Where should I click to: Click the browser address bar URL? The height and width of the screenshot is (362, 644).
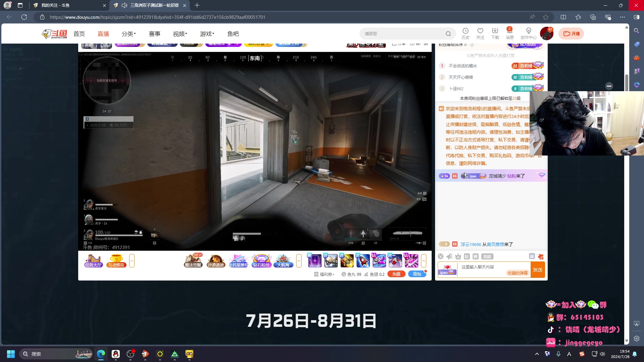[x=158, y=17]
